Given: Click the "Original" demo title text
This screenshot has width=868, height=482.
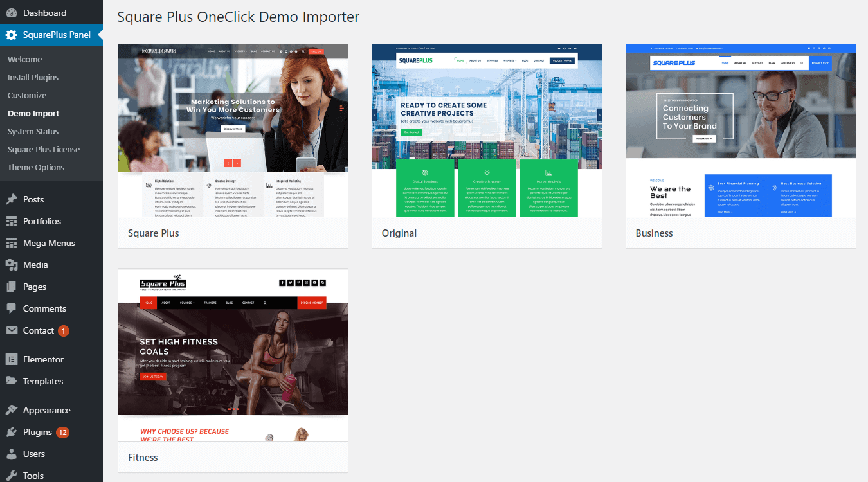Looking at the screenshot, I should click(x=399, y=233).
